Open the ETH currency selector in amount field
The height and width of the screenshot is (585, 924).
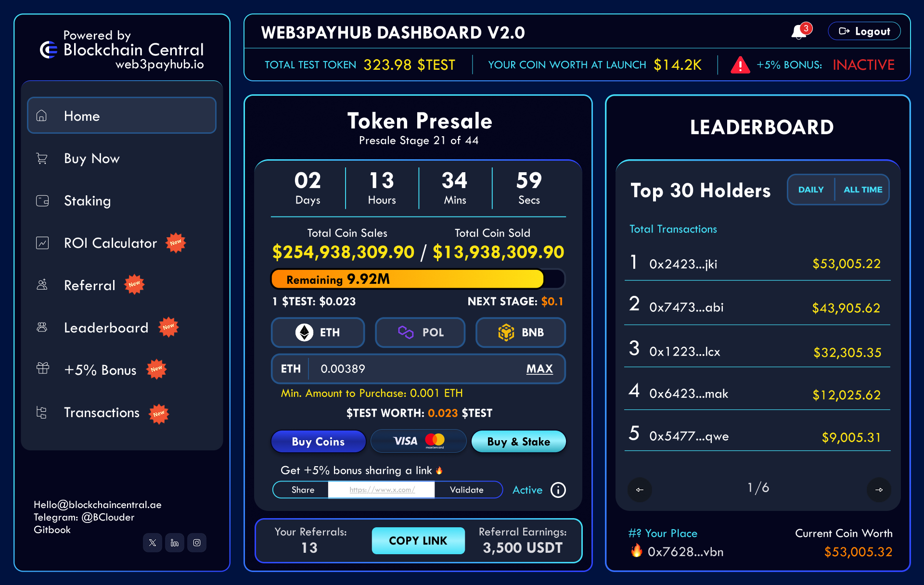[291, 369]
